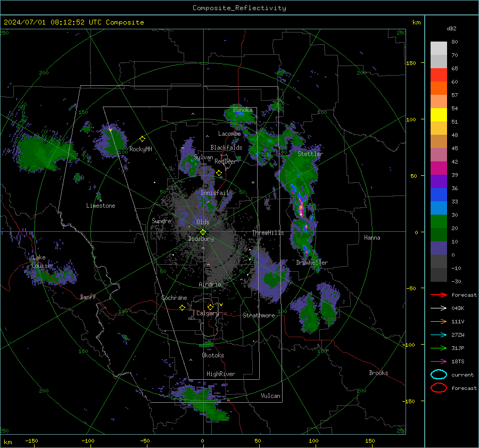Viewport: 479px width, 448px height.
Task: Click the cyan current ellipse icon
Action: click(x=439, y=374)
